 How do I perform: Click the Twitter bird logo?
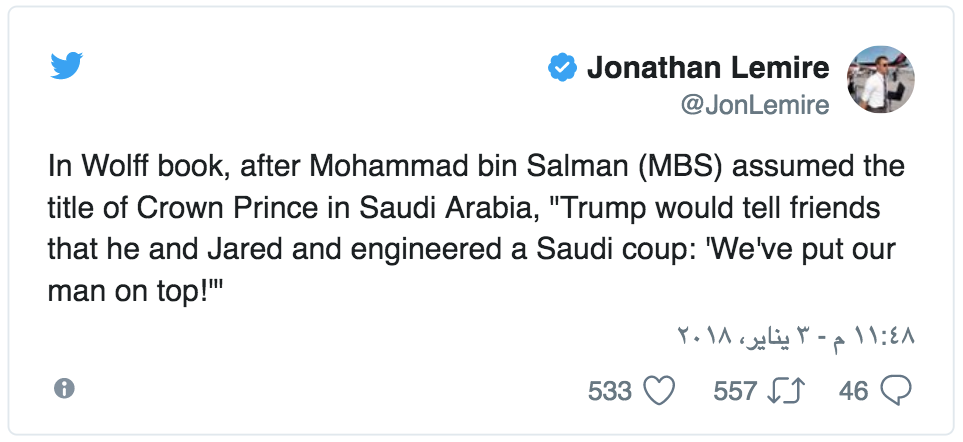tap(66, 66)
